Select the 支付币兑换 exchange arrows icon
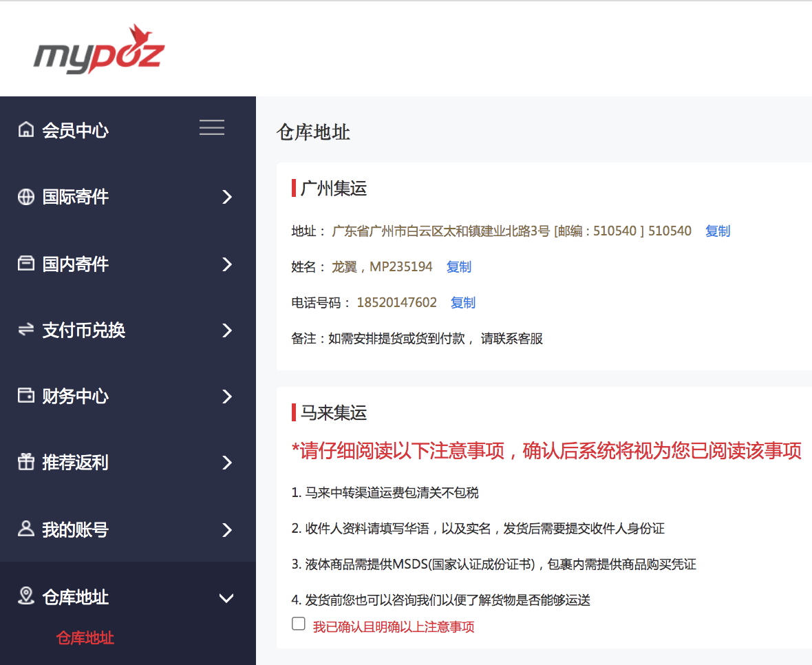 [25, 330]
